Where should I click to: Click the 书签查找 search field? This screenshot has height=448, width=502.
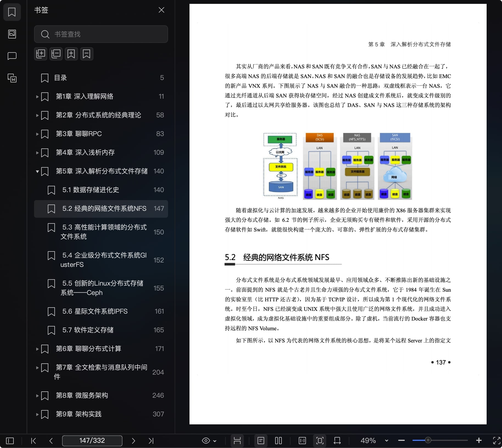coord(101,34)
